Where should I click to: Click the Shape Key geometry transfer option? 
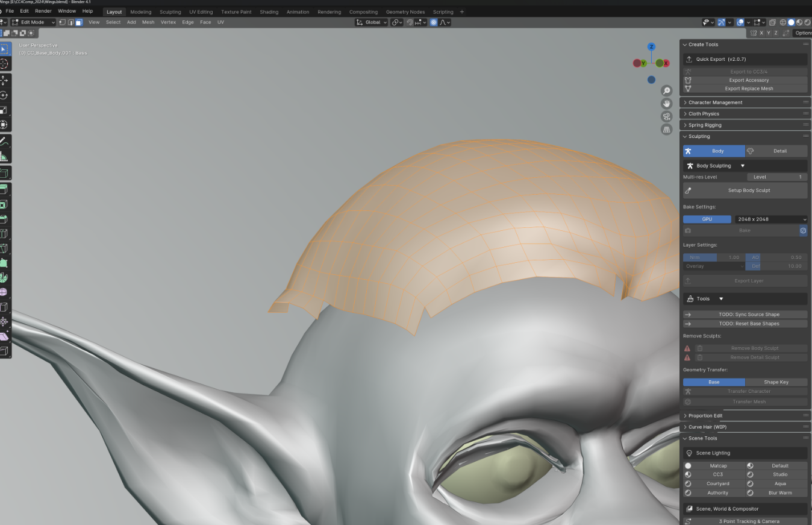coord(776,382)
